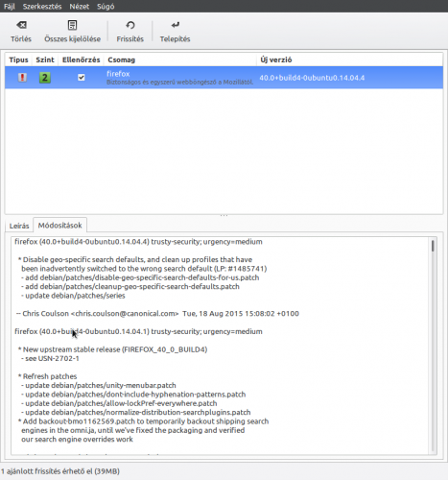The width and height of the screenshot is (448, 480).
Task: Select the Módosítások tab
Action: (x=59, y=225)
